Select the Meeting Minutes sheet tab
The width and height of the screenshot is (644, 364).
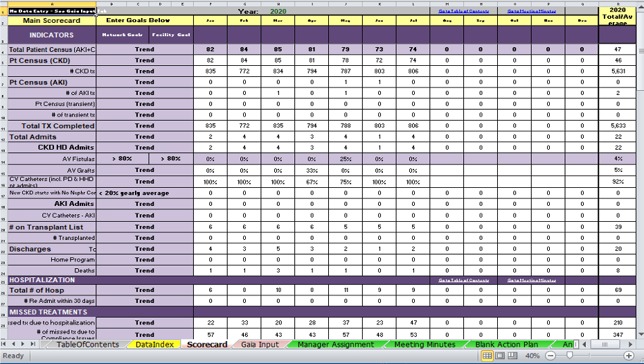click(x=424, y=345)
